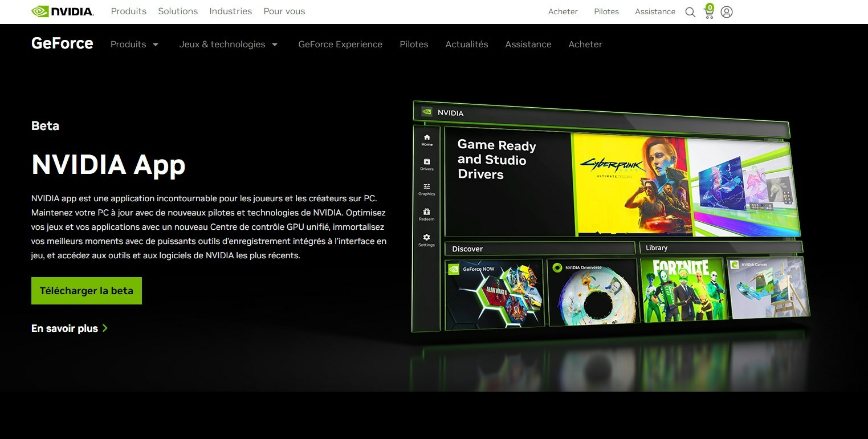Image resolution: width=868 pixels, height=439 pixels.
Task: Open Assistance in GeForce navigation bar
Action: (528, 44)
